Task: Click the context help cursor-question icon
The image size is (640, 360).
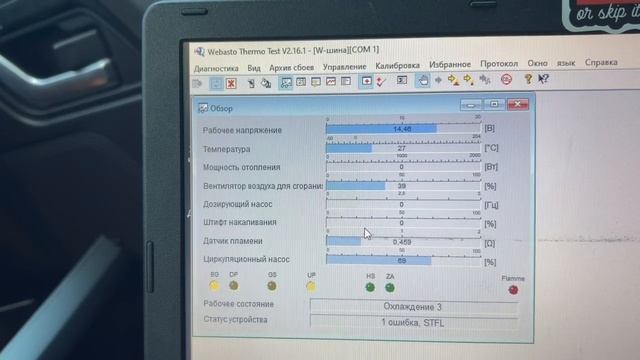Action: click(543, 79)
